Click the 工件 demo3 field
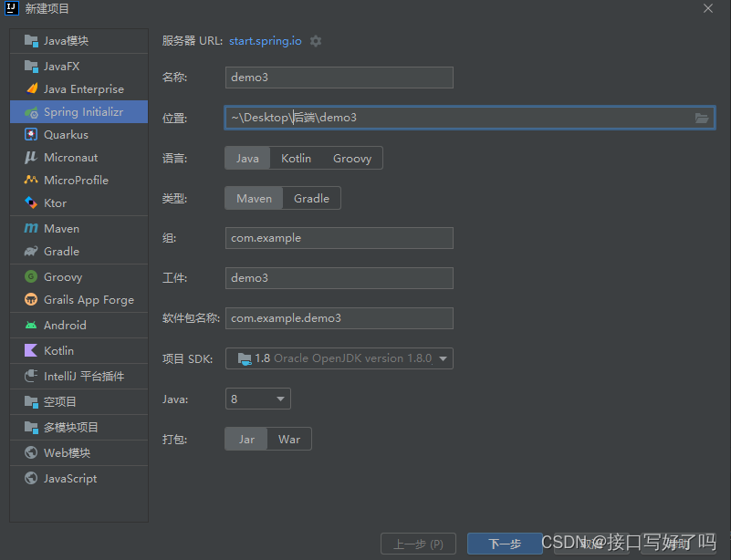 tap(339, 278)
